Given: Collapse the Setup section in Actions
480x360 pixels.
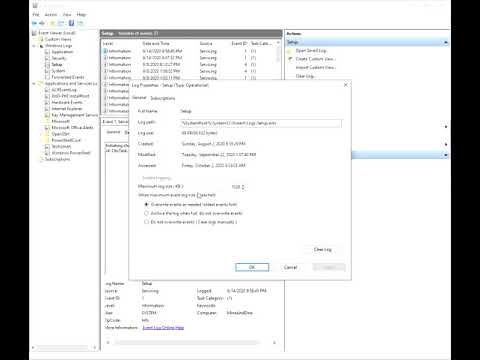Looking at the screenshot, I should 446,42.
